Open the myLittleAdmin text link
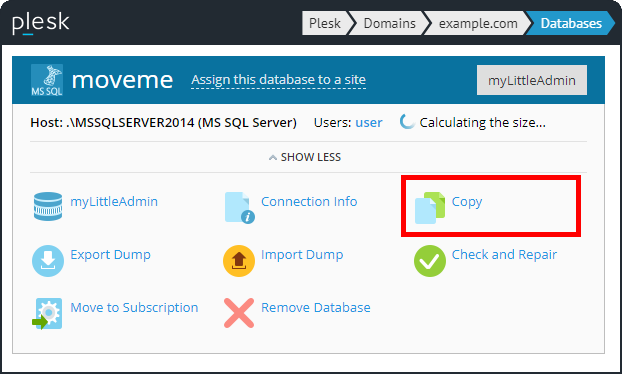622x374 pixels. pyautogui.click(x=114, y=201)
